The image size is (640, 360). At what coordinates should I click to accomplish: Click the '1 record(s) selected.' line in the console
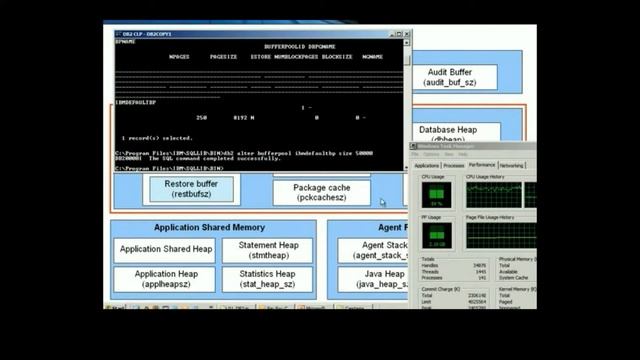coord(157,138)
